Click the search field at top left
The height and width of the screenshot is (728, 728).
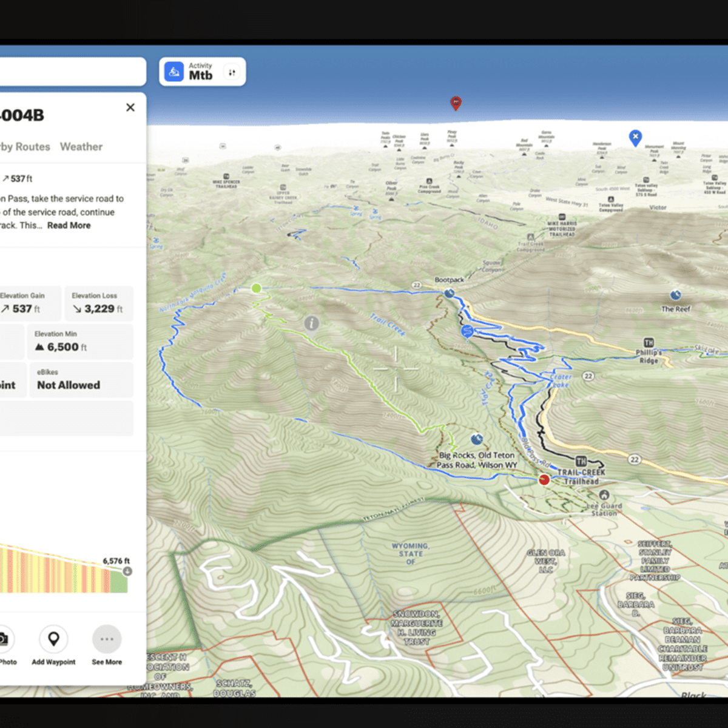click(x=73, y=72)
